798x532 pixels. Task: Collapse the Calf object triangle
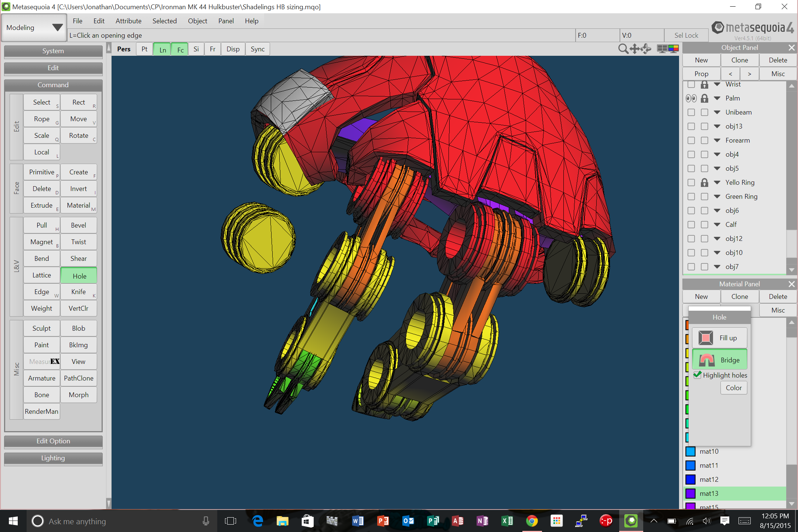[717, 225]
